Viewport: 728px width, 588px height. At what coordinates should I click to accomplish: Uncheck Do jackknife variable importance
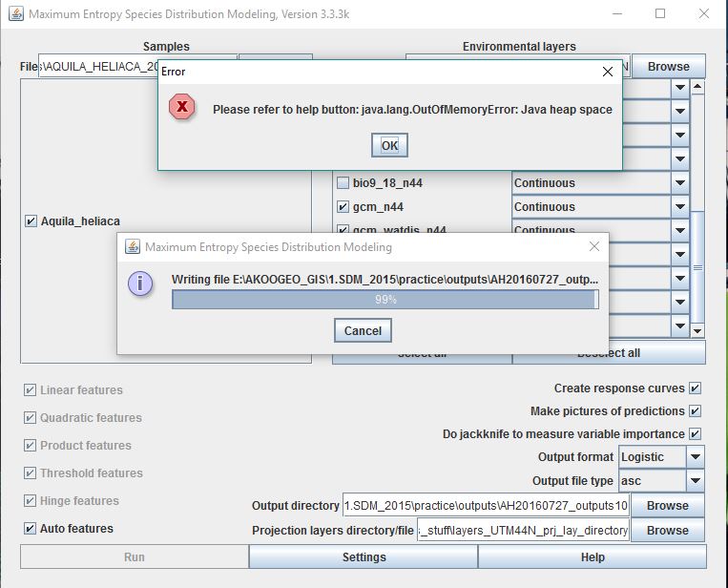695,433
